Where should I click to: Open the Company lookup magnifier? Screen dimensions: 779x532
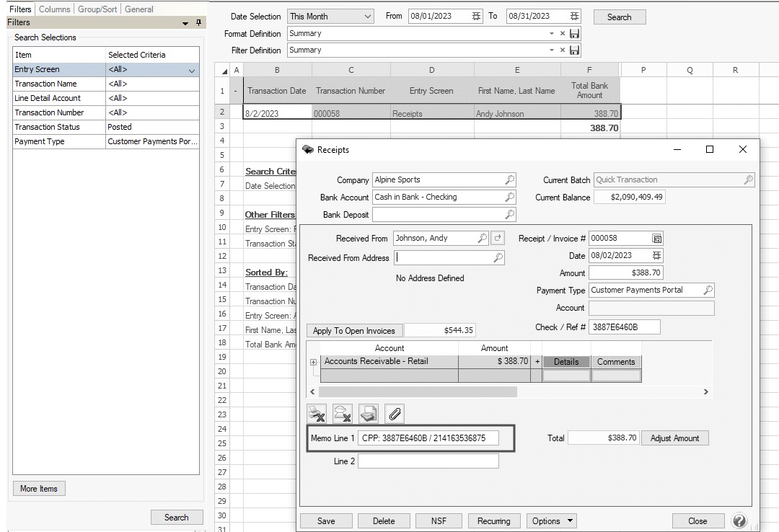point(509,180)
